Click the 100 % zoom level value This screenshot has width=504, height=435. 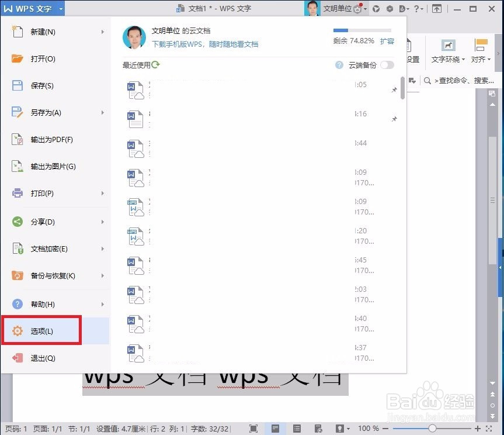click(x=369, y=429)
